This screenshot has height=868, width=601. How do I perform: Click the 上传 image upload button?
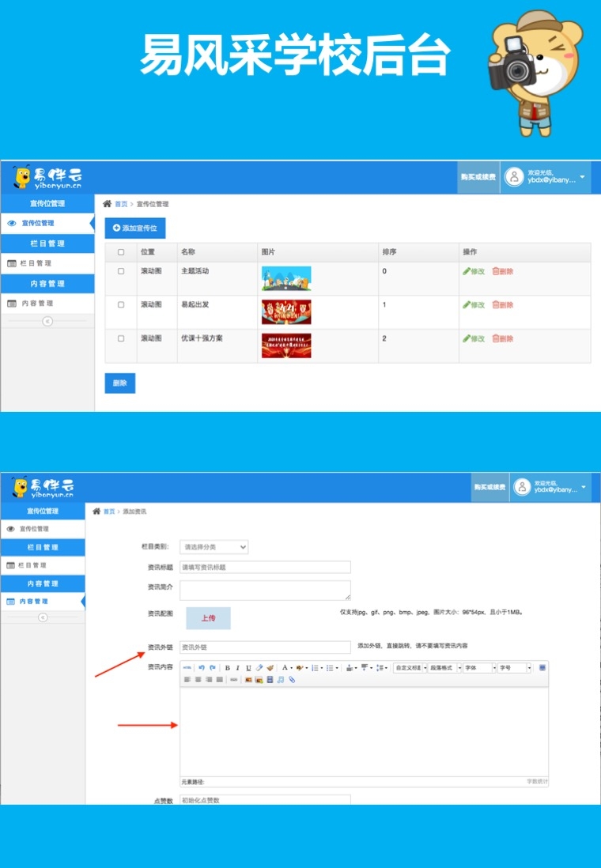coord(208,618)
